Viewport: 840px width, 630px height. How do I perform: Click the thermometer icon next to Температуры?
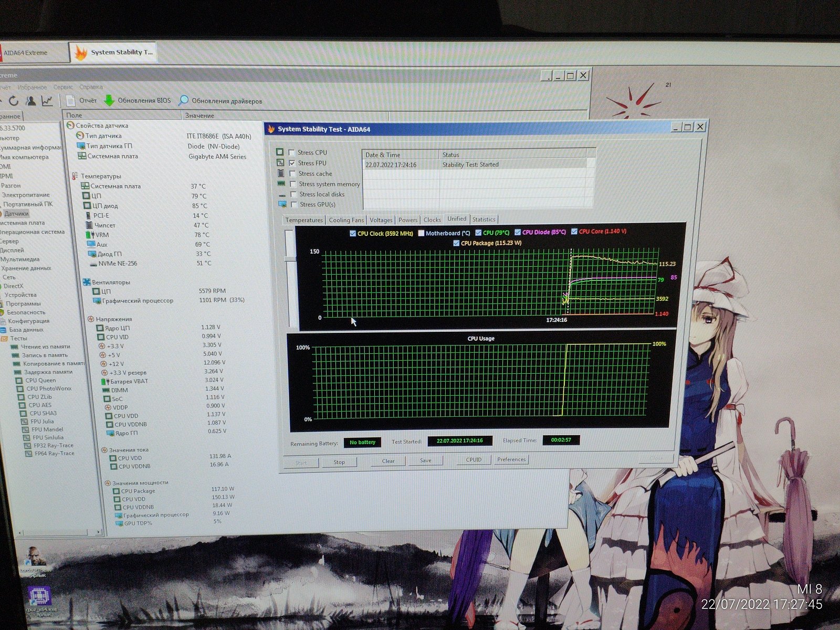click(75, 176)
